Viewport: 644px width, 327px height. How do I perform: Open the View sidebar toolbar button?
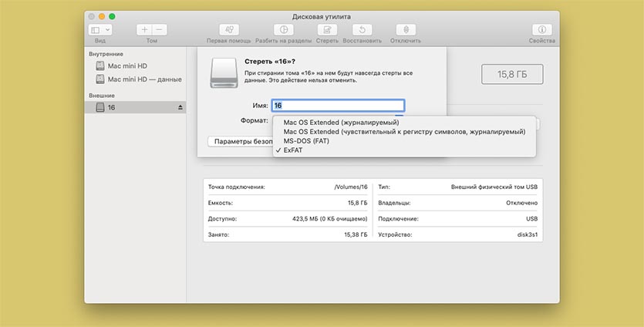click(96, 30)
